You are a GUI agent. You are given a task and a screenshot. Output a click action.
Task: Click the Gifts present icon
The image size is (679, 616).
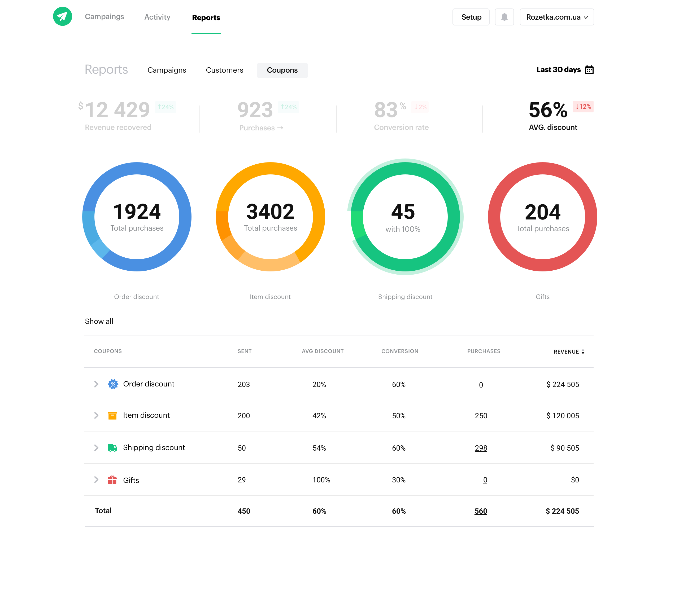point(112,480)
